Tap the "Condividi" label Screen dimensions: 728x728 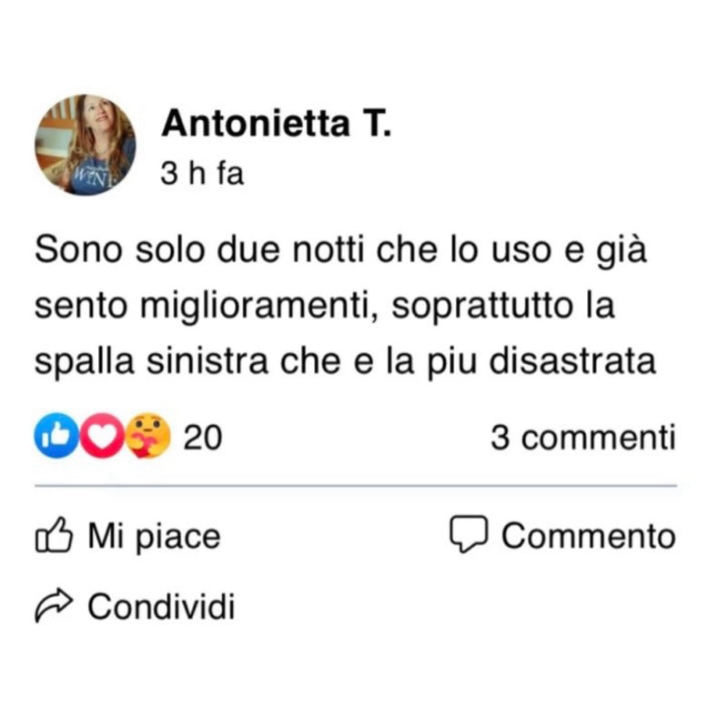coord(161,605)
